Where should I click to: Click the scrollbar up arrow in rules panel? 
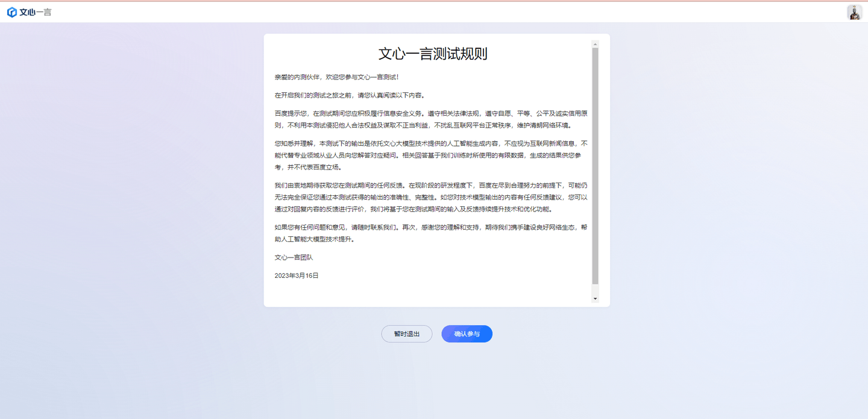595,45
